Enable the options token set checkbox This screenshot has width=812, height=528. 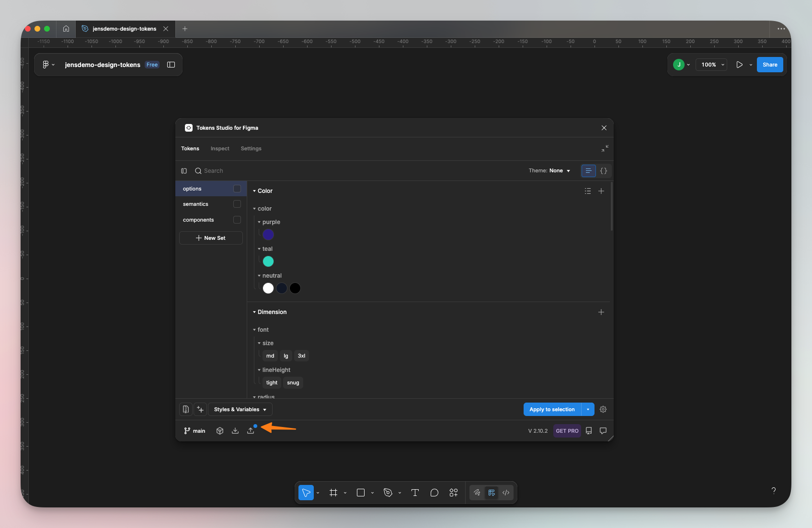[x=237, y=189]
